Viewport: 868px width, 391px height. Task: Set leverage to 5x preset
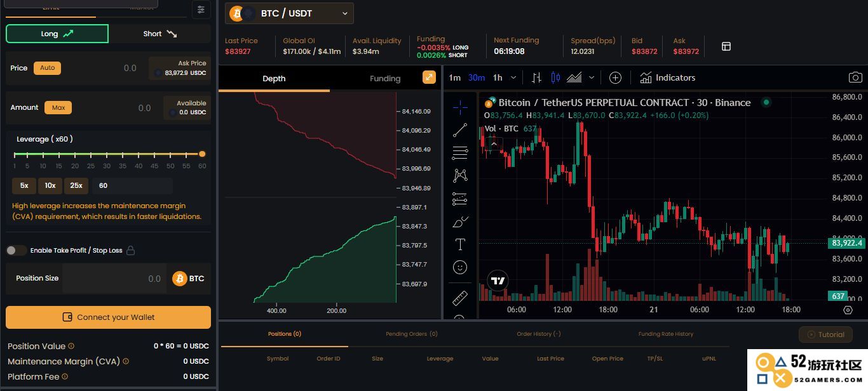coord(24,186)
